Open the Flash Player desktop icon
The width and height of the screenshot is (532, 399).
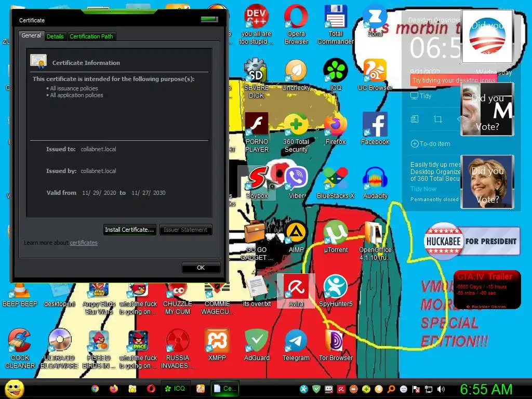pyautogui.click(x=257, y=132)
